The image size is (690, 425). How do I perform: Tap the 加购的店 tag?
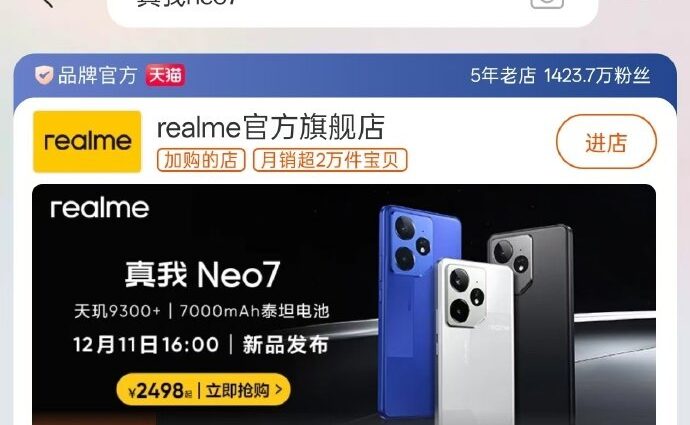(201, 160)
